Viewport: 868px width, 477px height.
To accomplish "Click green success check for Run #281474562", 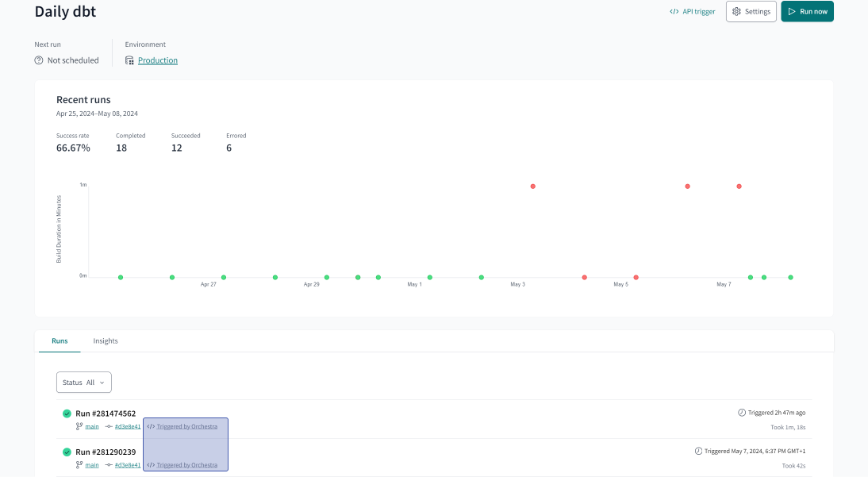I will point(67,414).
